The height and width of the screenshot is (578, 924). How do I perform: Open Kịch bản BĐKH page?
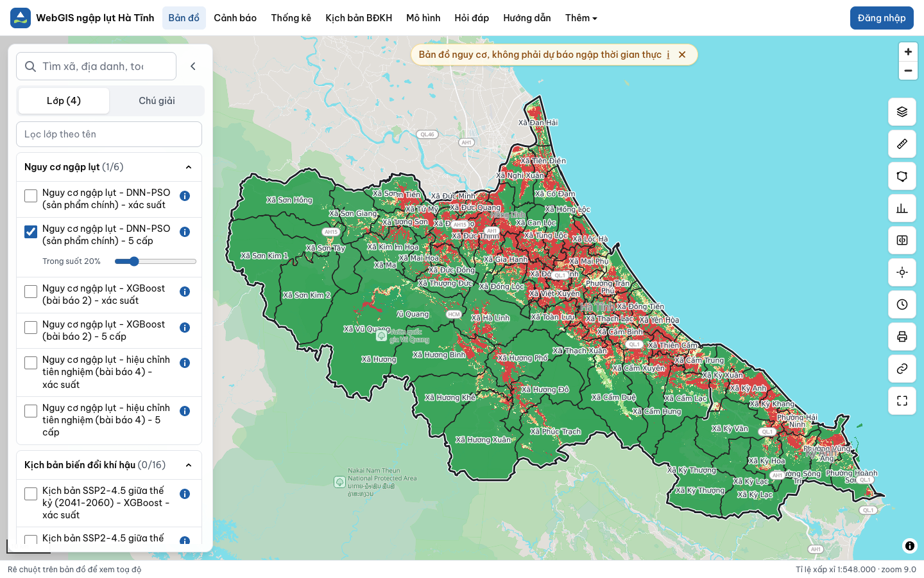(359, 18)
